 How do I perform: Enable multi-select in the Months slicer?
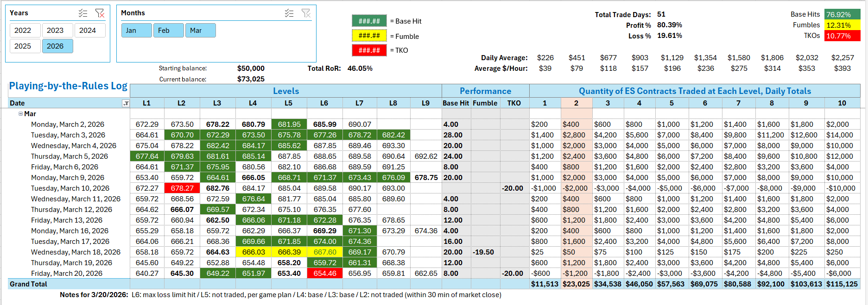[x=289, y=13]
